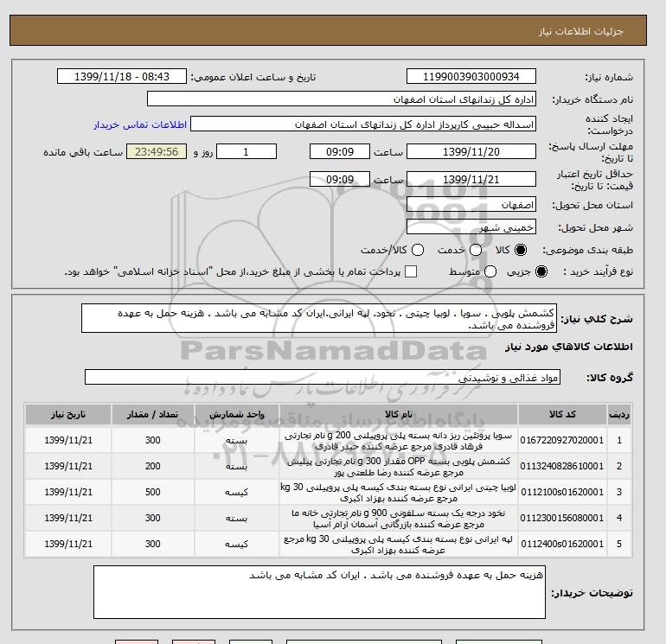Click unit کیسه in row 5
666x644 pixels.
(237, 544)
